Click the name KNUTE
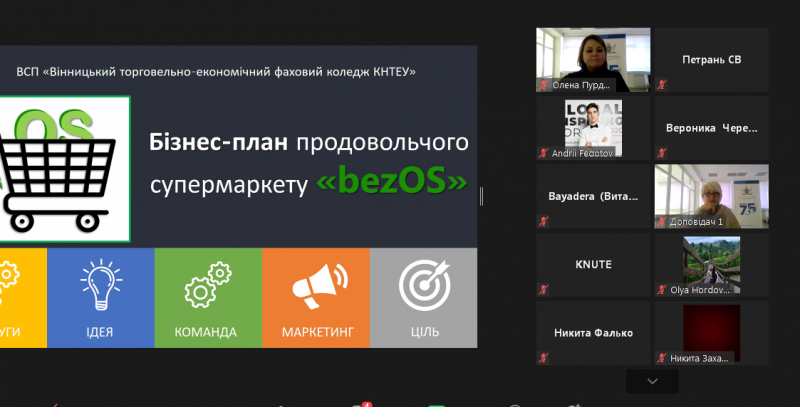The width and height of the screenshot is (800, 407). click(x=593, y=264)
